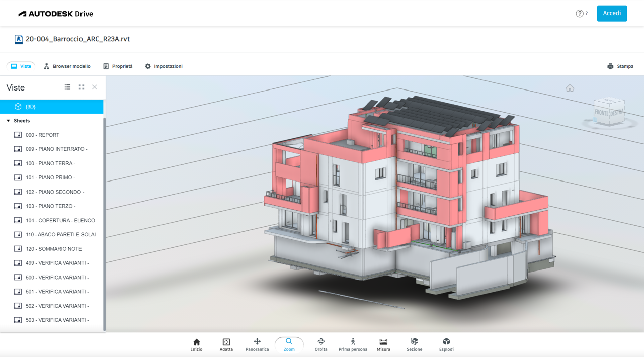This screenshot has height=362, width=644.
Task: Switch views panel to list layout
Action: click(x=67, y=87)
